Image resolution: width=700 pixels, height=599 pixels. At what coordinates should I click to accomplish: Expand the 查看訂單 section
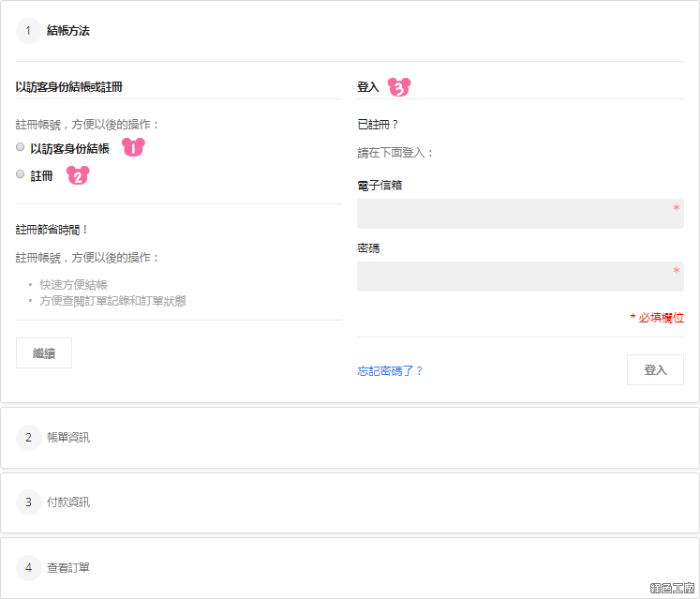(350, 568)
